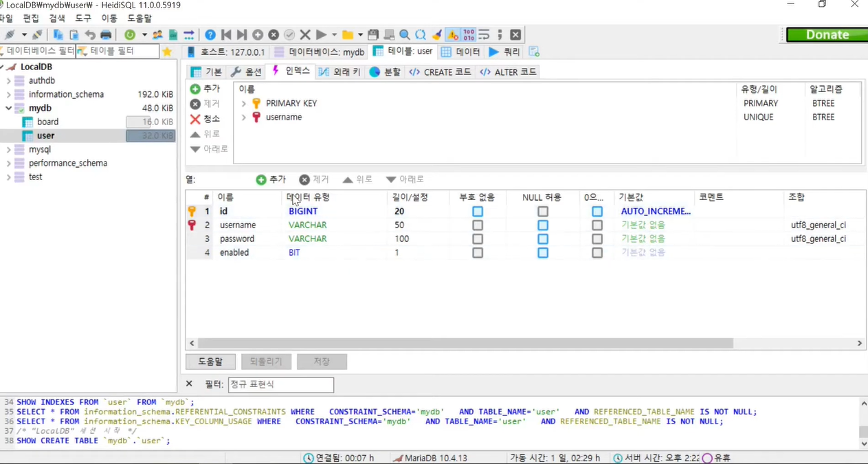Click the save floppy disk icon
This screenshot has height=464, width=868.
pyautogui.click(x=373, y=34)
